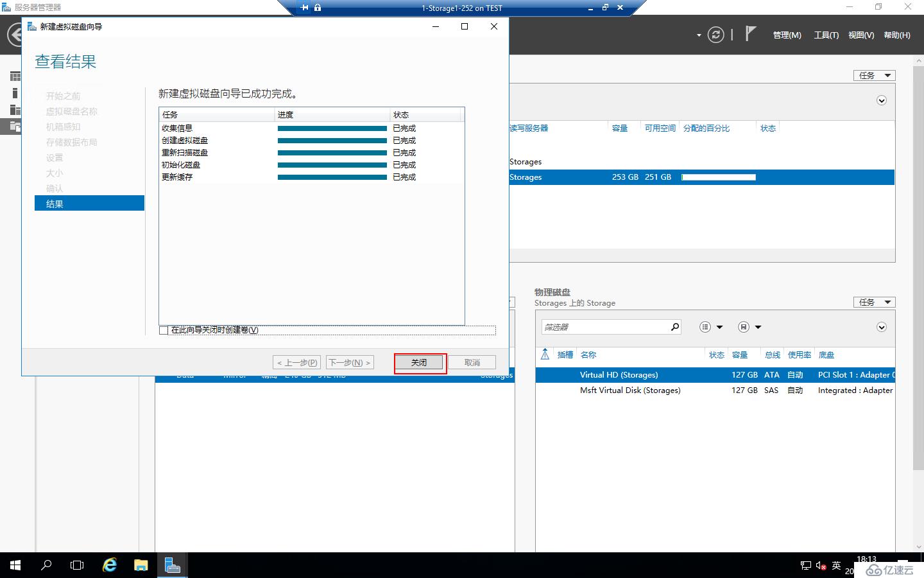The image size is (924, 578).
Task: Sort physical disks by 总线 column
Action: point(773,355)
